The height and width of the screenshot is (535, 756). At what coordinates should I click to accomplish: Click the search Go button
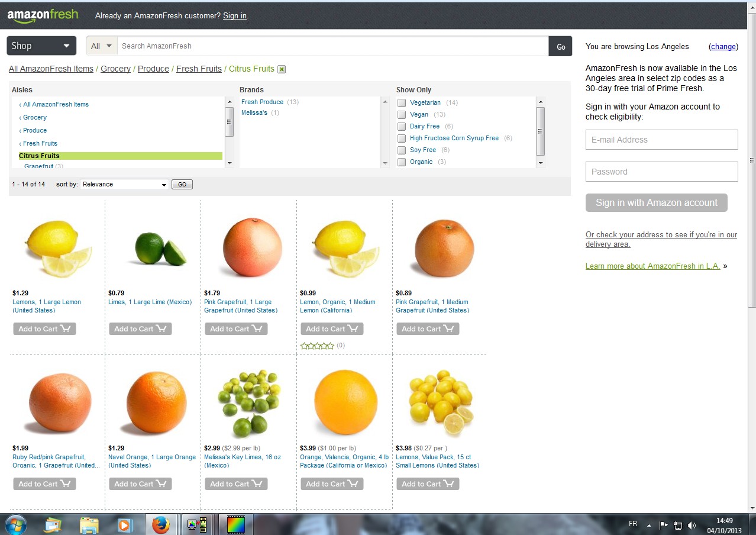[561, 46]
